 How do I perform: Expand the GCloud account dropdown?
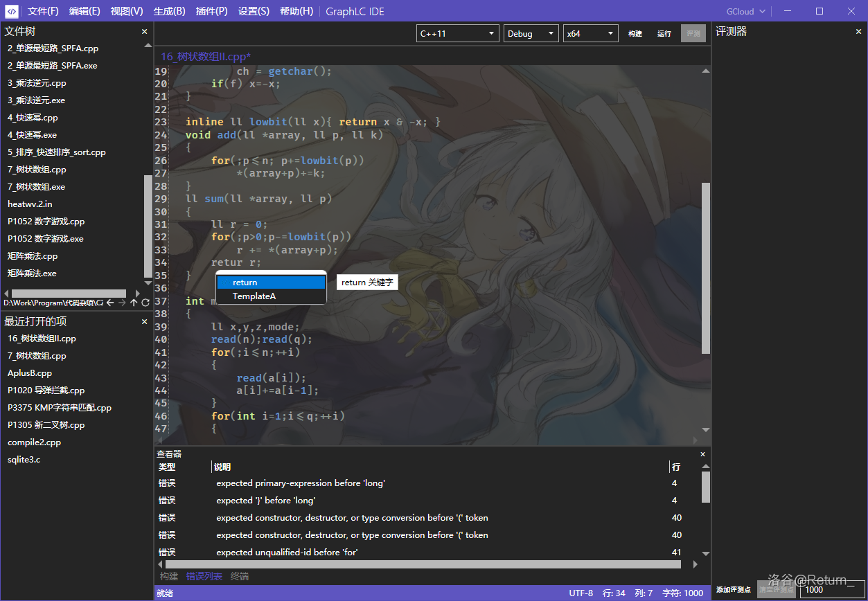(x=746, y=11)
